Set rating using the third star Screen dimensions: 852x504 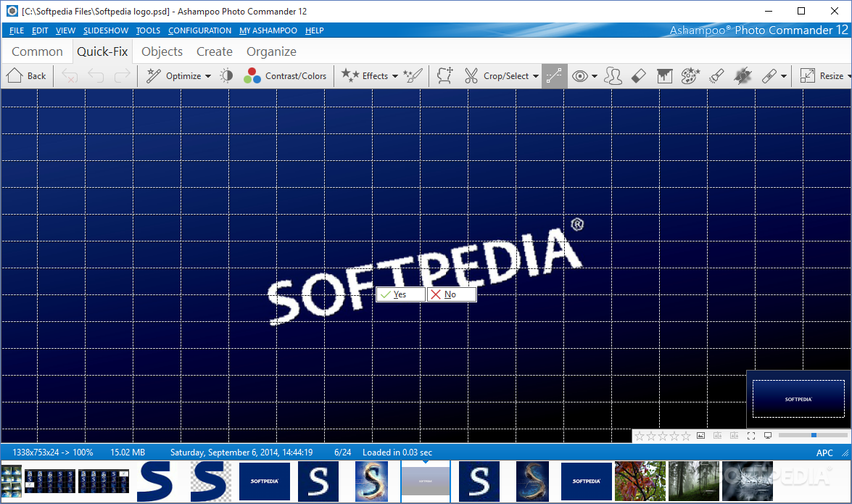click(x=663, y=436)
